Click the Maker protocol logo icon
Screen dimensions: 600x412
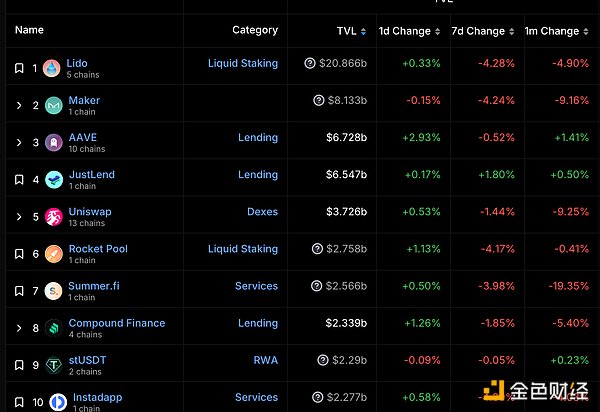[53, 106]
